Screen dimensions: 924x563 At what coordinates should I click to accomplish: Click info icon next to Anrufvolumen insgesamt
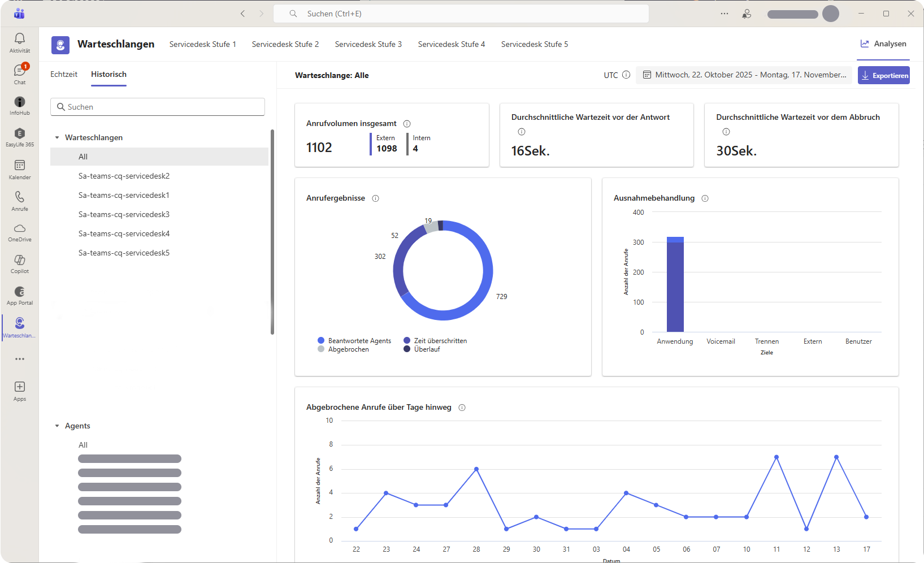(407, 124)
